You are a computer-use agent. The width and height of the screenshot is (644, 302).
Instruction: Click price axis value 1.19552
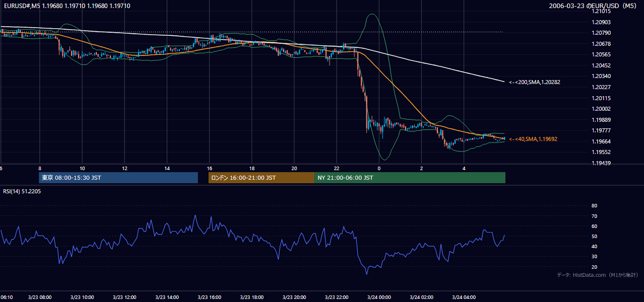[x=601, y=152]
